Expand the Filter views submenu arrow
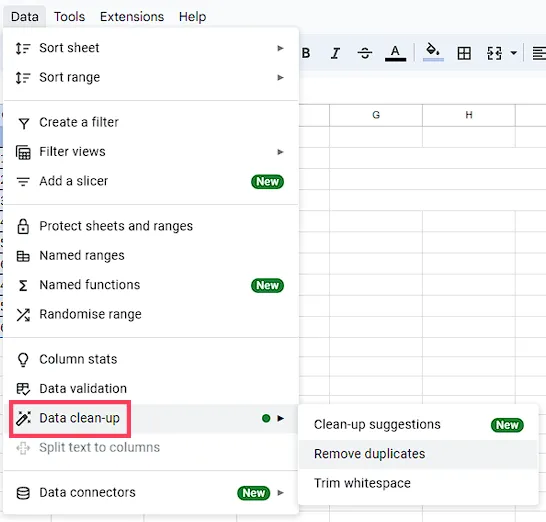The height and width of the screenshot is (522, 546). pyautogui.click(x=280, y=152)
